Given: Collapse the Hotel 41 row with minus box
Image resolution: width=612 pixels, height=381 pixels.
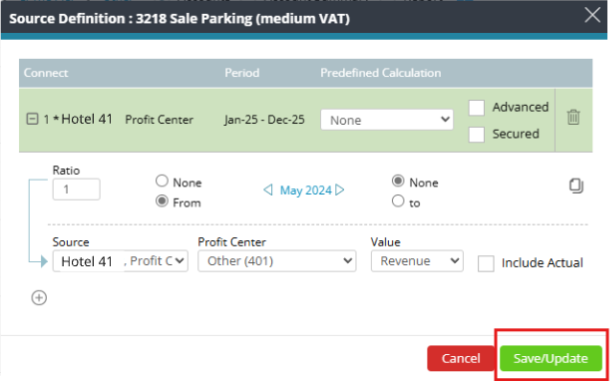Looking at the screenshot, I should pyautogui.click(x=32, y=119).
